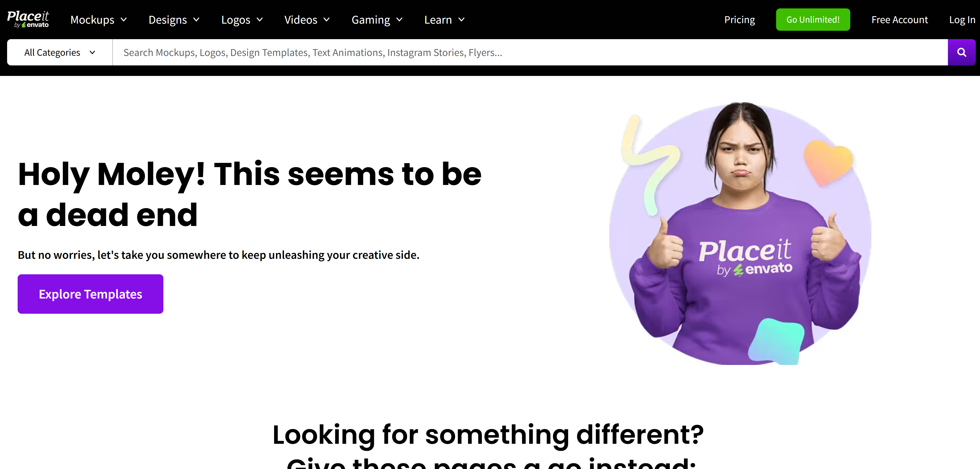The image size is (980, 469).
Task: Click the Gaming menu label
Action: coord(370,20)
